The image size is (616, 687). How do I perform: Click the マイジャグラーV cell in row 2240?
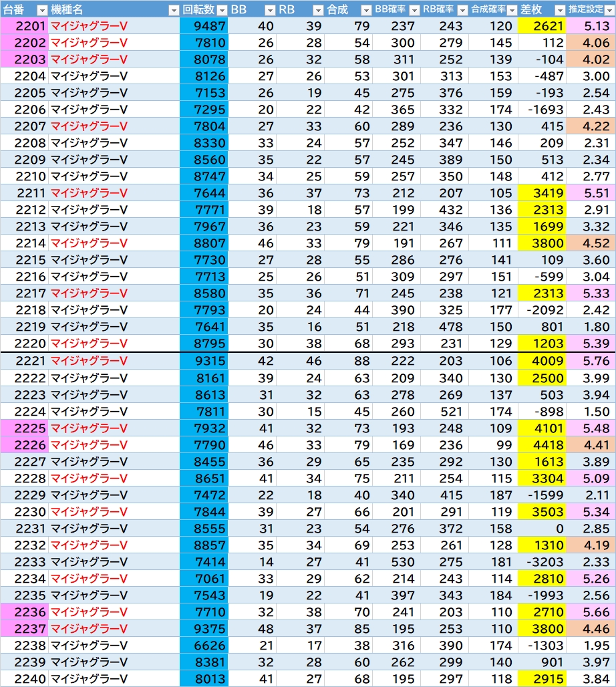114,679
